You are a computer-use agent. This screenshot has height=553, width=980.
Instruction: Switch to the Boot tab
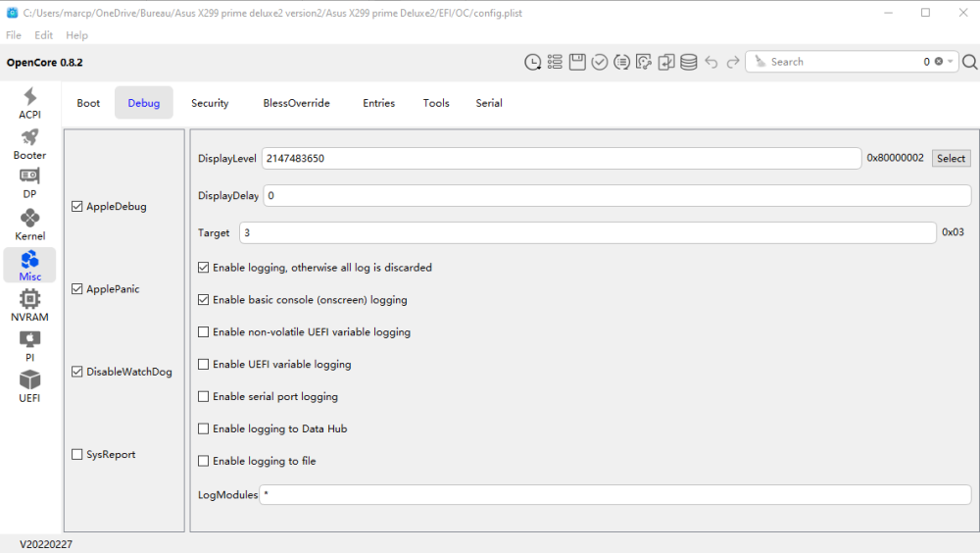(x=88, y=103)
